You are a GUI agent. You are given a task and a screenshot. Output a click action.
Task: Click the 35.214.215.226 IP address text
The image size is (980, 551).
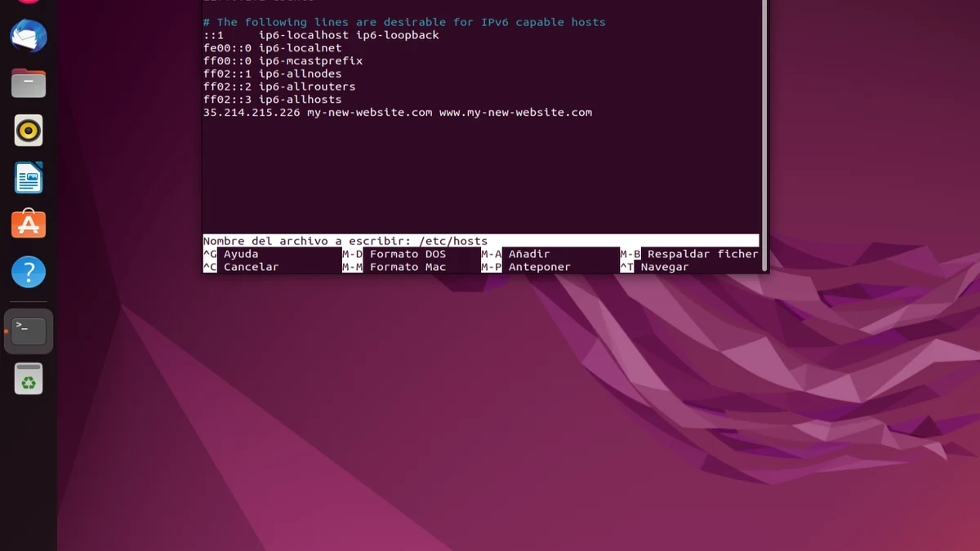pos(252,112)
